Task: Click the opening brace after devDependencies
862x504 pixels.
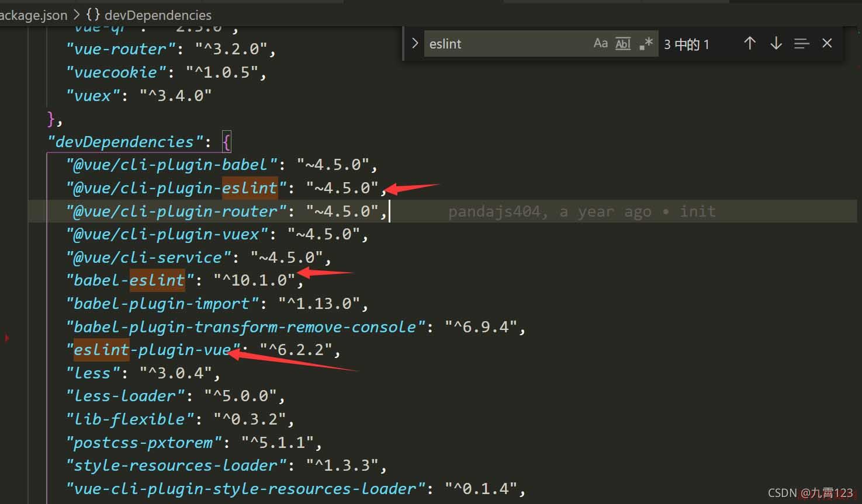Action: (227, 141)
